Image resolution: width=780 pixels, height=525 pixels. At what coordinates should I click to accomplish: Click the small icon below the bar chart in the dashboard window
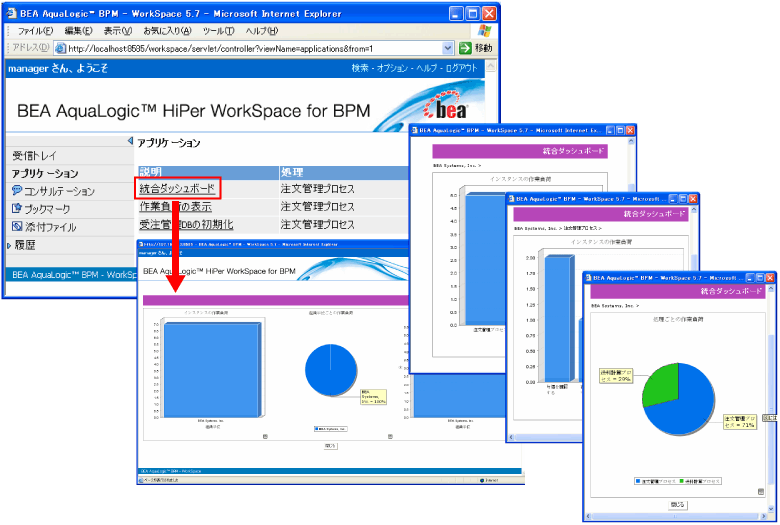pos(265,436)
